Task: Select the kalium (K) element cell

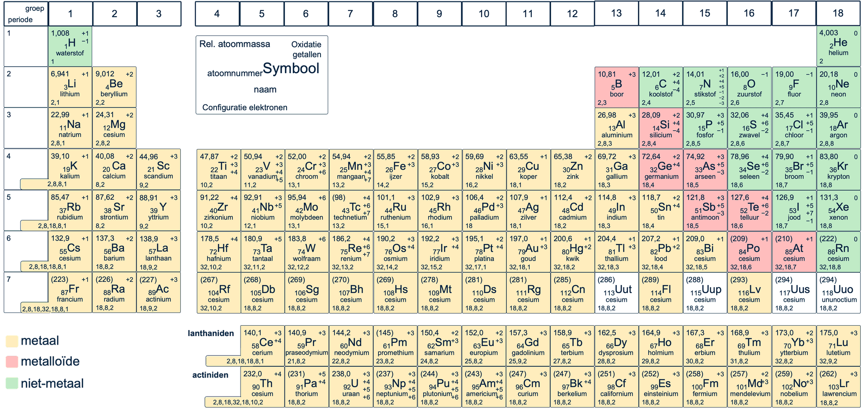Action: coord(70,169)
